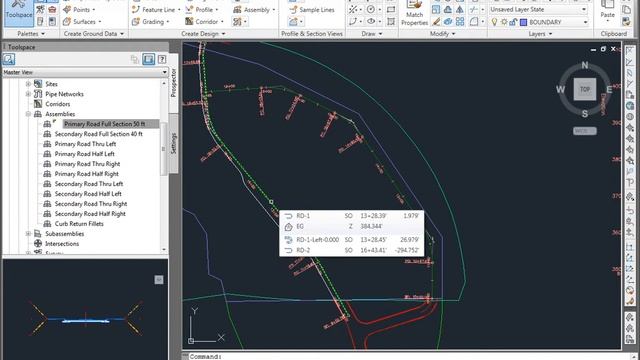The height and width of the screenshot is (360, 640).
Task: Switch to the Prospector tab
Action: point(173,83)
